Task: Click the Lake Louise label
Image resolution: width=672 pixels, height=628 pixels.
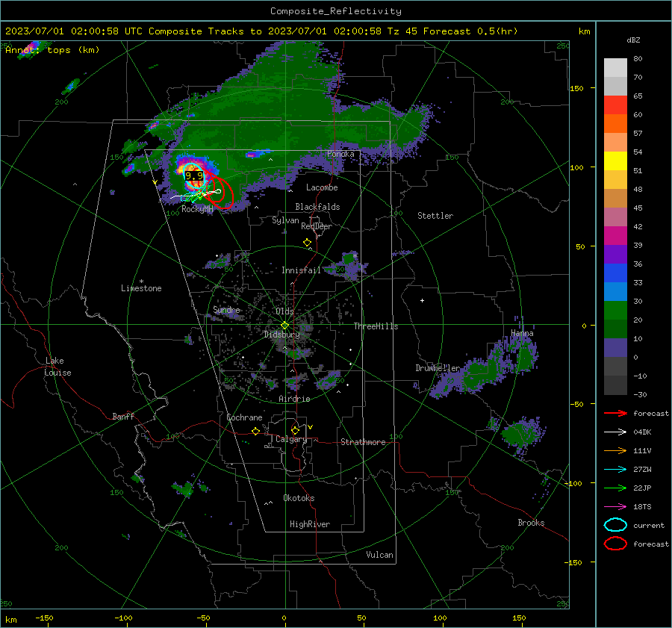Action: coord(59,367)
